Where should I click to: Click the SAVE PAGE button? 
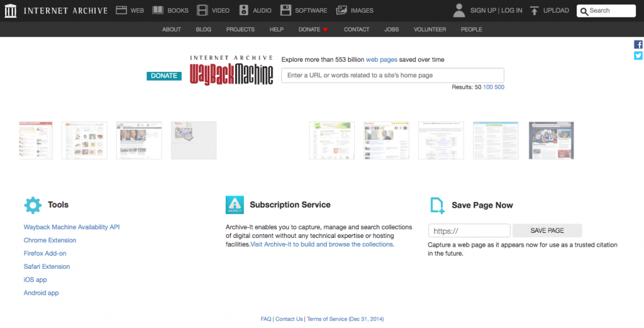[x=547, y=230]
